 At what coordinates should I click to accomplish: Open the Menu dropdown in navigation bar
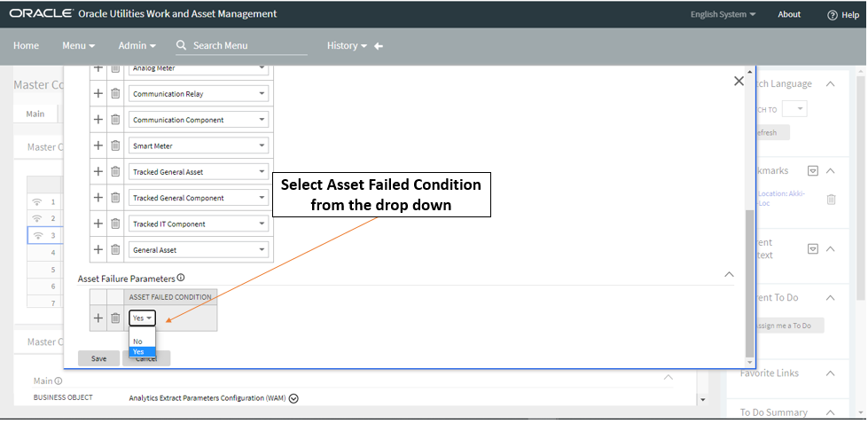pyautogui.click(x=79, y=45)
